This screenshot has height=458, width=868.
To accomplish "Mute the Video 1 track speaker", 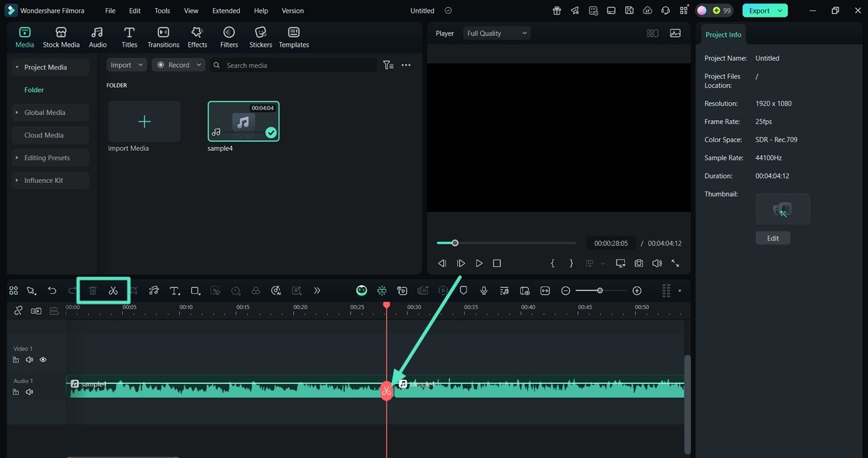I will (29, 360).
